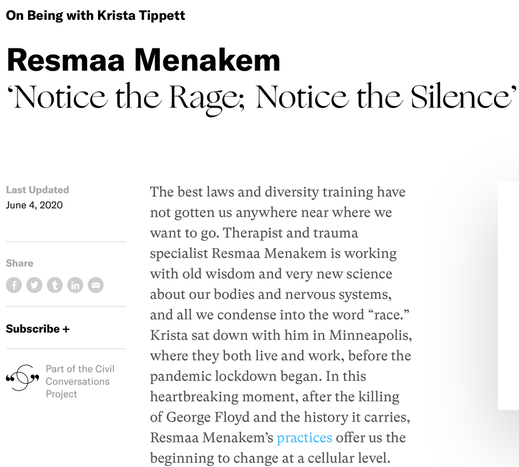Viewport: 519px width, 467px height.
Task: Share the episode on Facebook
Action: coord(14,285)
